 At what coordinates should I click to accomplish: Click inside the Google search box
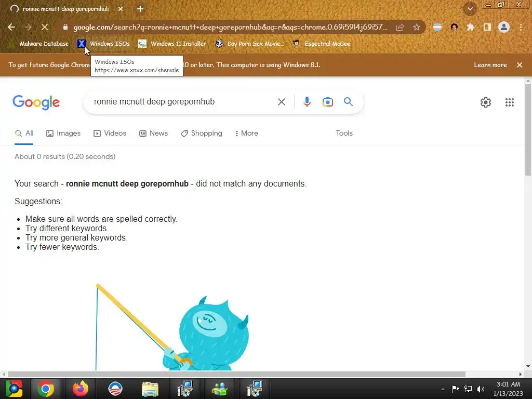(x=183, y=102)
